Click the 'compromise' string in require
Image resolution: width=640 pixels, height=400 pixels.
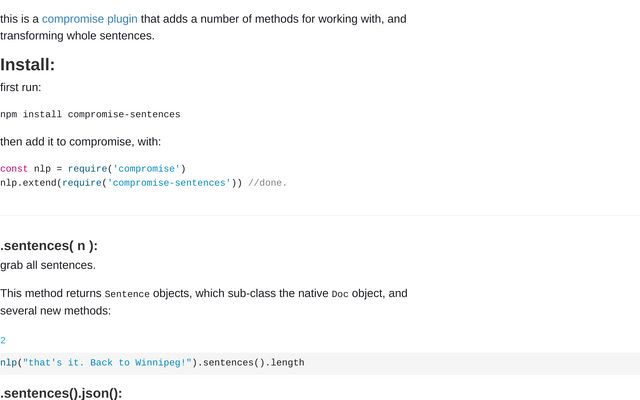coord(147,169)
